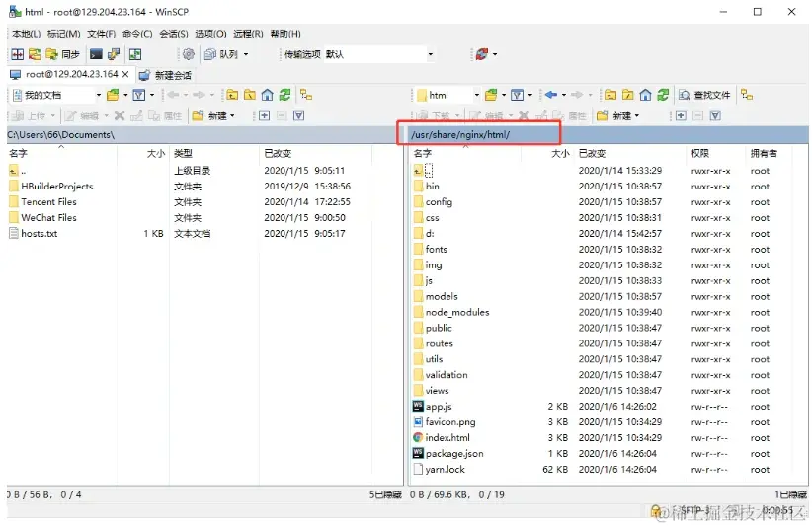812x529 pixels.
Task: Click remote panel open directory icon
Action: [490, 96]
